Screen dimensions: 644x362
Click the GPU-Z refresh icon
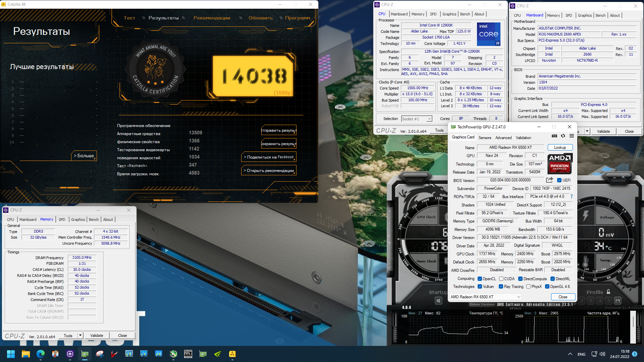coord(563,136)
